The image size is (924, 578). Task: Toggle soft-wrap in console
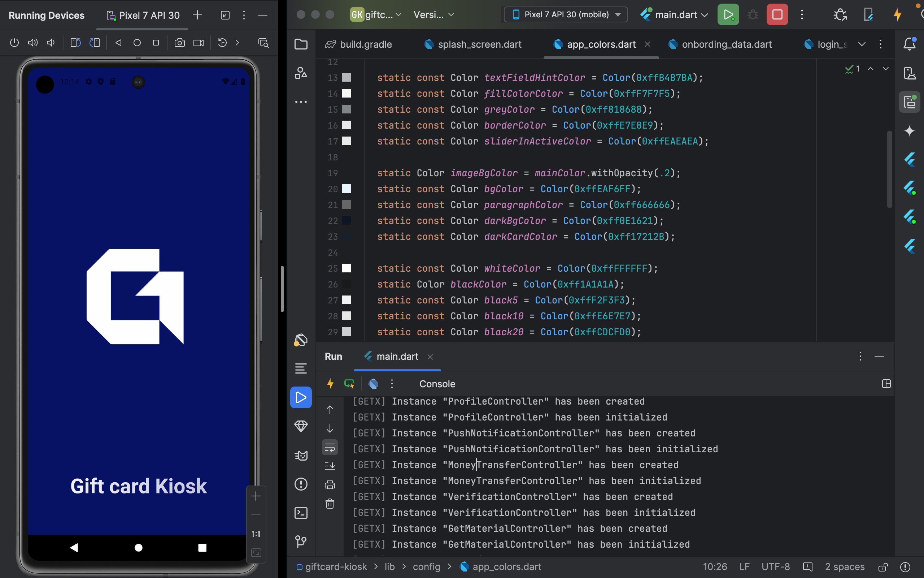(x=330, y=447)
